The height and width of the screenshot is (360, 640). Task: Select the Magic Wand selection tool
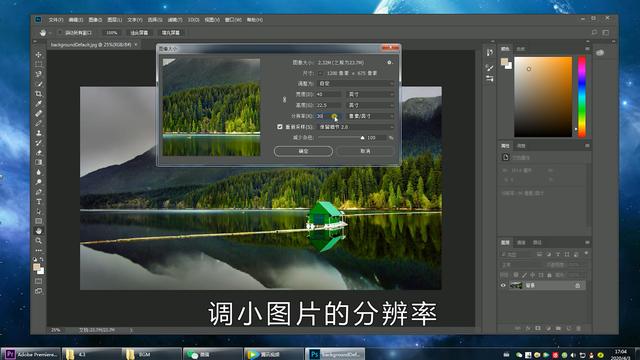tap(39, 84)
